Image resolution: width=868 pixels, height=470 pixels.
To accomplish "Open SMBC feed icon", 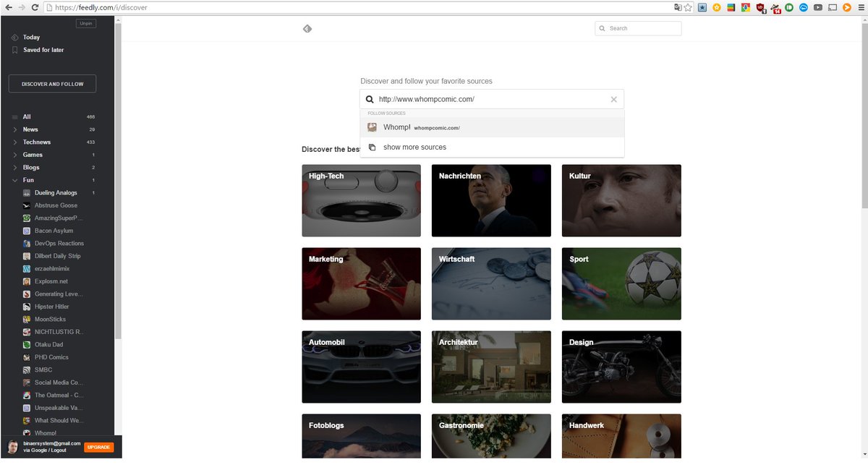I will [26, 370].
